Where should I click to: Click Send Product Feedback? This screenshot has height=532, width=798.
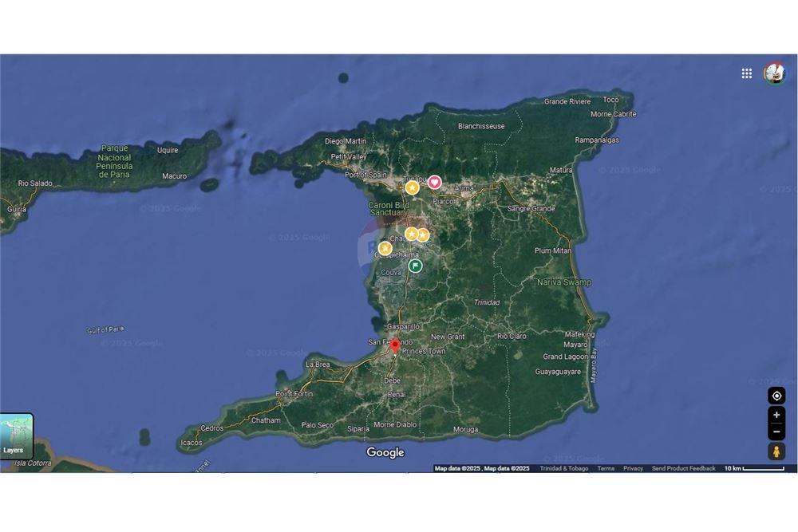coord(683,468)
